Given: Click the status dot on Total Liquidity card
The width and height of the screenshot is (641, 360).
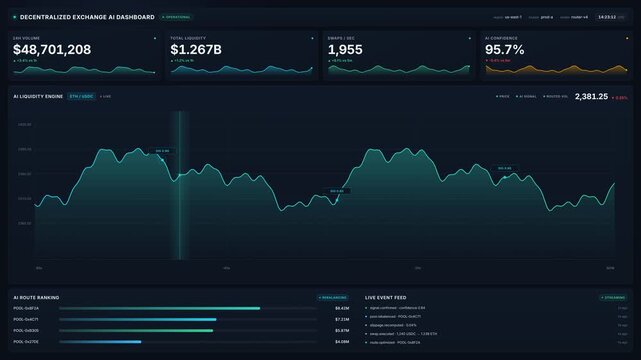Looking at the screenshot, I should tap(312, 38).
